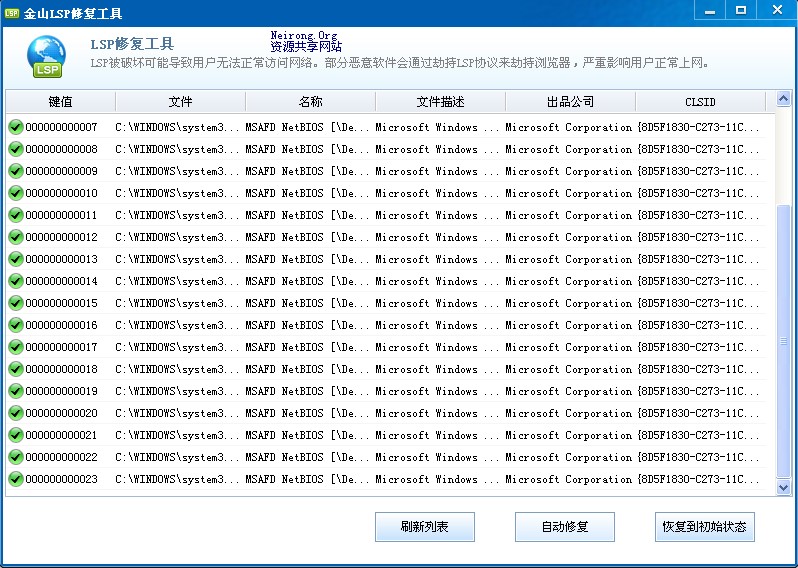Click Microsoft Corporation in row 000000000017
Viewport: 798px width, 568px height.
click(568, 347)
